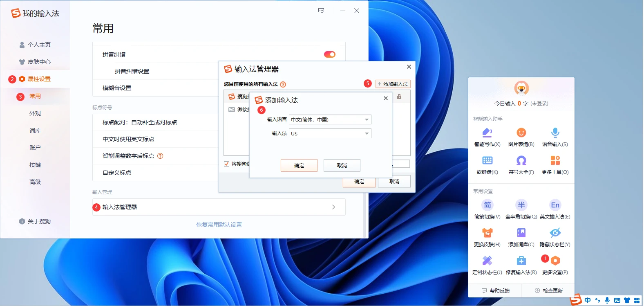Toggle 中 Chinese/English mode on status bar
This screenshot has width=644, height=306.
tap(588, 300)
